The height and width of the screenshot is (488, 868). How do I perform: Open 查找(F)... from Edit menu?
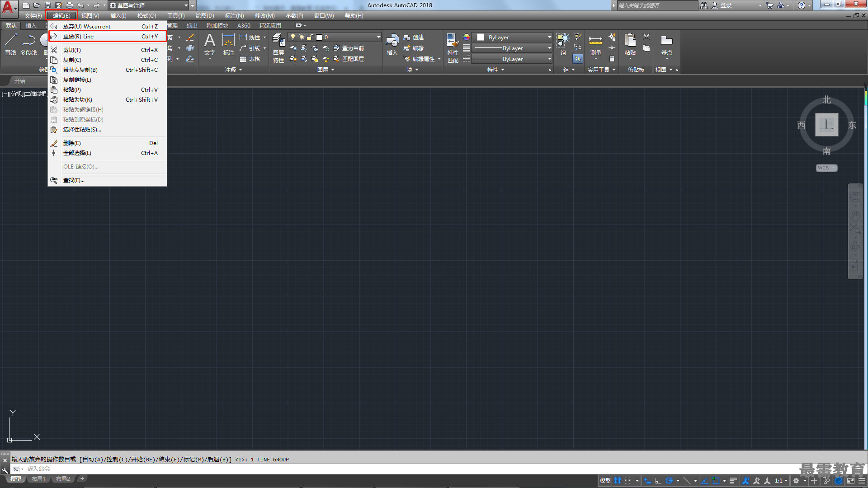click(108, 180)
